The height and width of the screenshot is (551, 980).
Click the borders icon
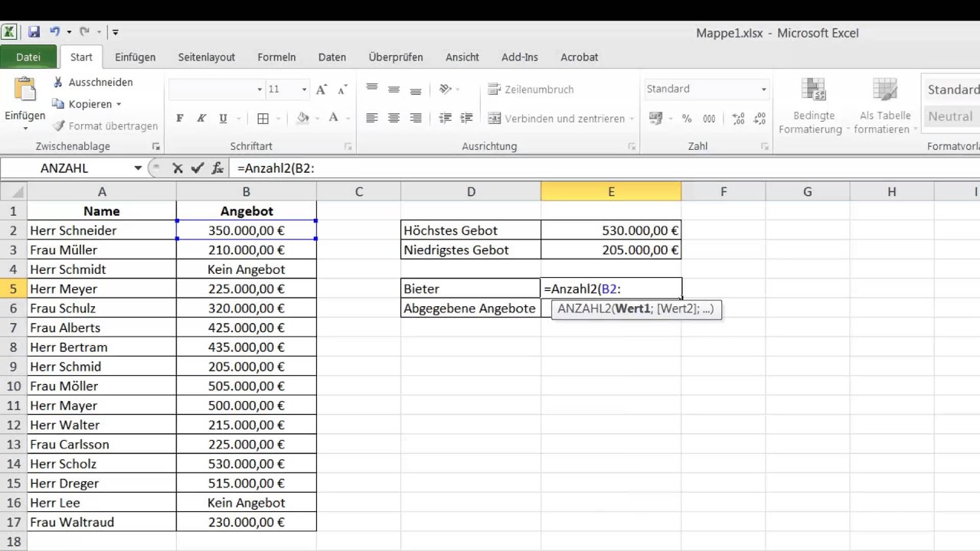click(263, 119)
